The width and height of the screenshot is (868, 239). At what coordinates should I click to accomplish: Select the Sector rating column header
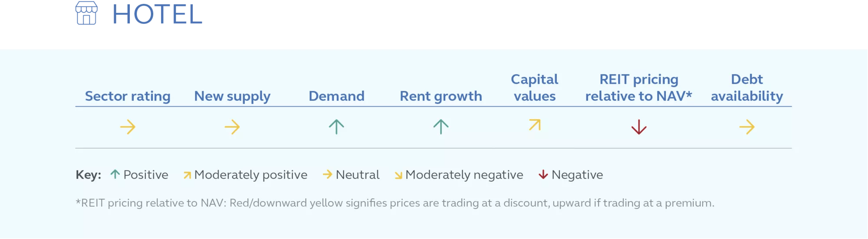point(128,96)
